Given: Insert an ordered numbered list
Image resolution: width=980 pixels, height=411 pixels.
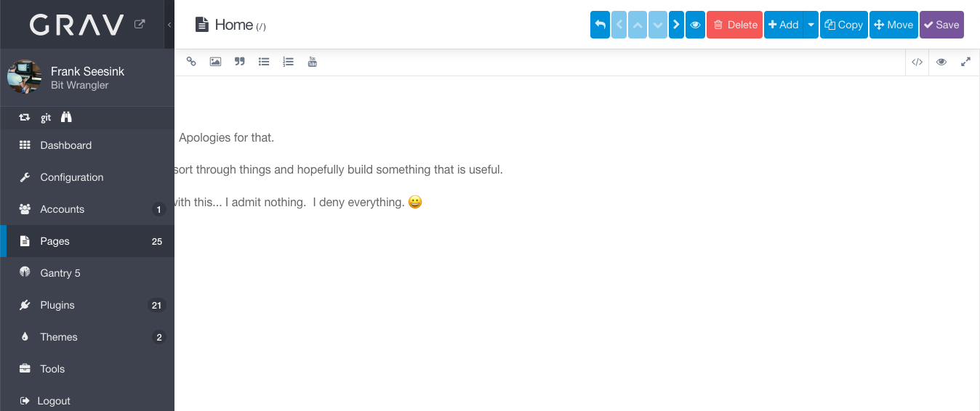Looking at the screenshot, I should coord(288,62).
